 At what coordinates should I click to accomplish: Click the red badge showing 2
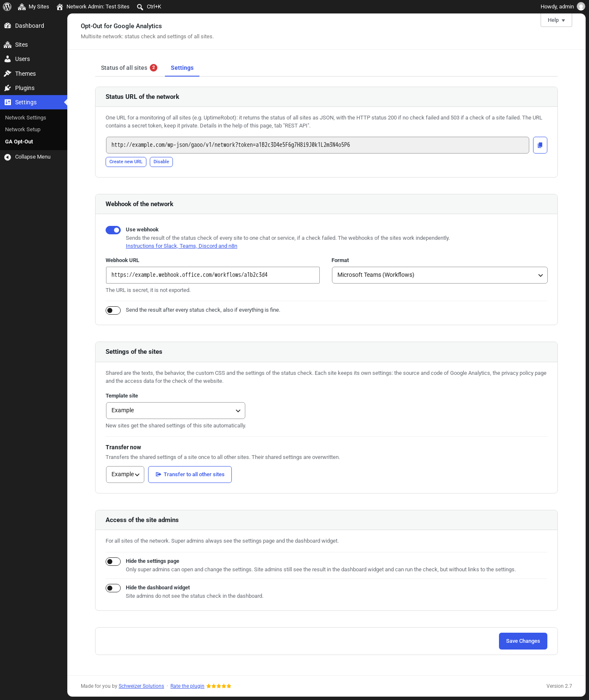coord(154,68)
